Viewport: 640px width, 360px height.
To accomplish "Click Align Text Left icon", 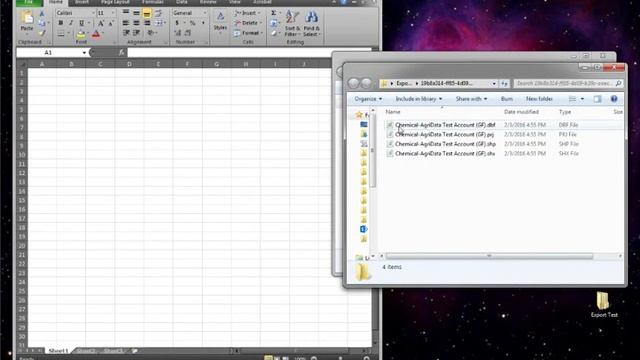I will 126,23.
